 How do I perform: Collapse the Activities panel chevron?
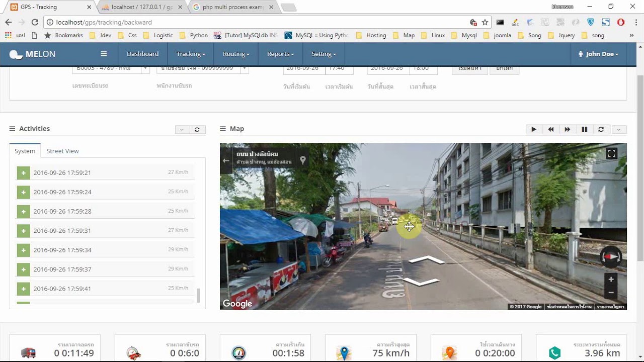coord(182,130)
